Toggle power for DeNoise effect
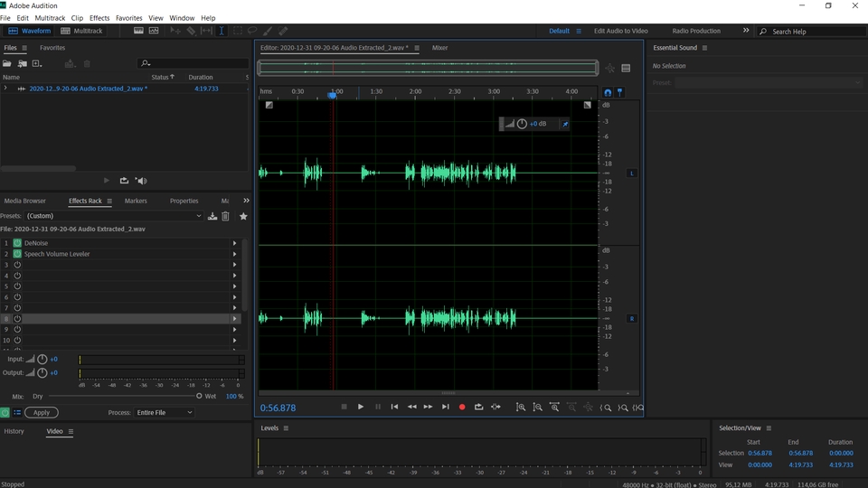Image resolution: width=868 pixels, height=488 pixels. pos(17,243)
